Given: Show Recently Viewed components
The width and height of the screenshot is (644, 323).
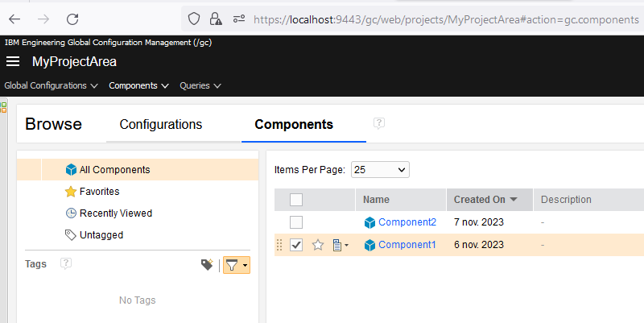Looking at the screenshot, I should pyautogui.click(x=109, y=213).
